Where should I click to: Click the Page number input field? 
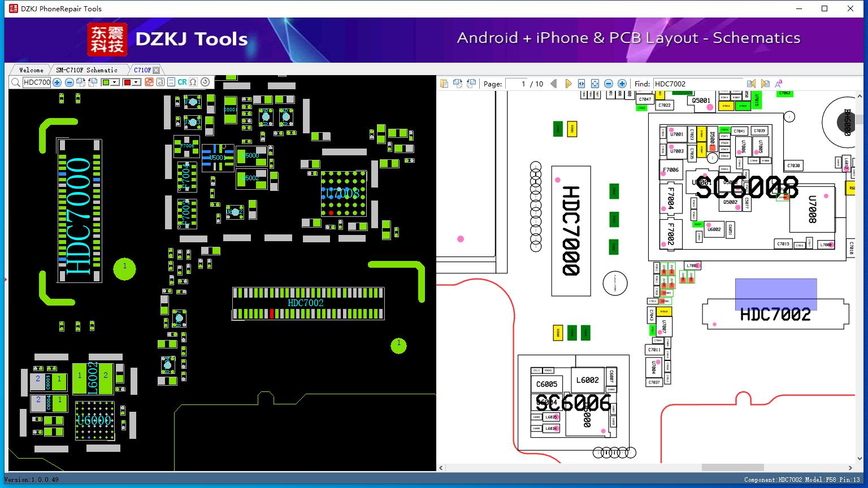click(517, 84)
